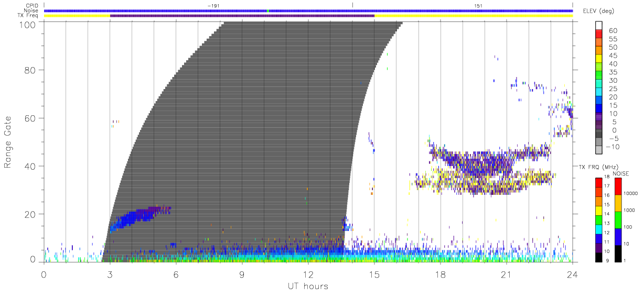This screenshot has width=644, height=297.
Task: Select the black bottom segment of TX FRQ bar
Action: 599,257
